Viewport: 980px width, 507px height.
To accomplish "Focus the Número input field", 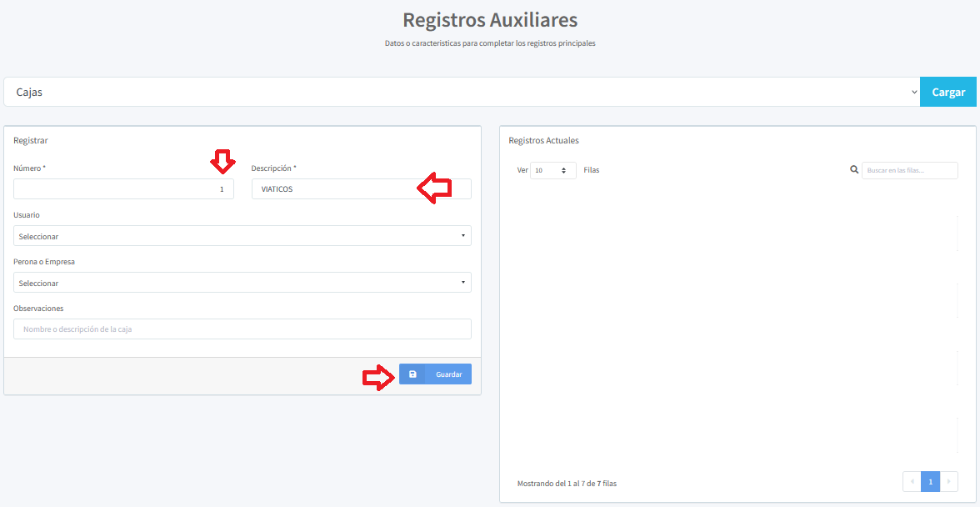I will point(123,189).
